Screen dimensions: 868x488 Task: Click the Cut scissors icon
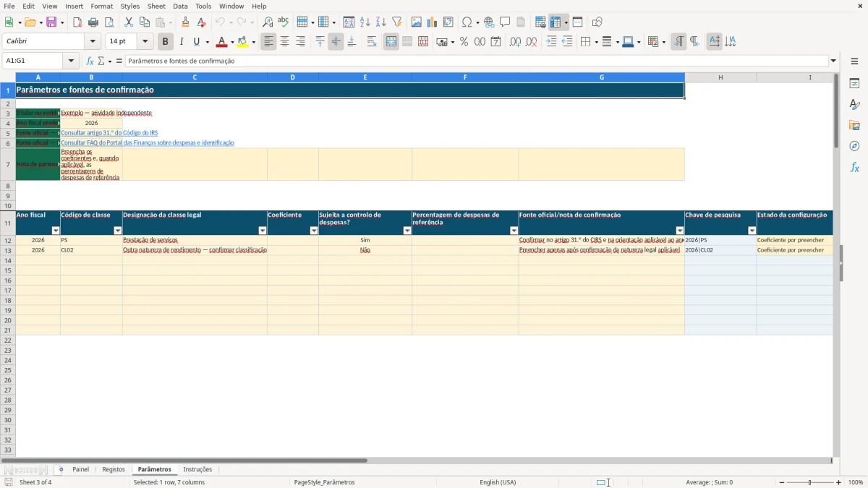click(x=129, y=22)
